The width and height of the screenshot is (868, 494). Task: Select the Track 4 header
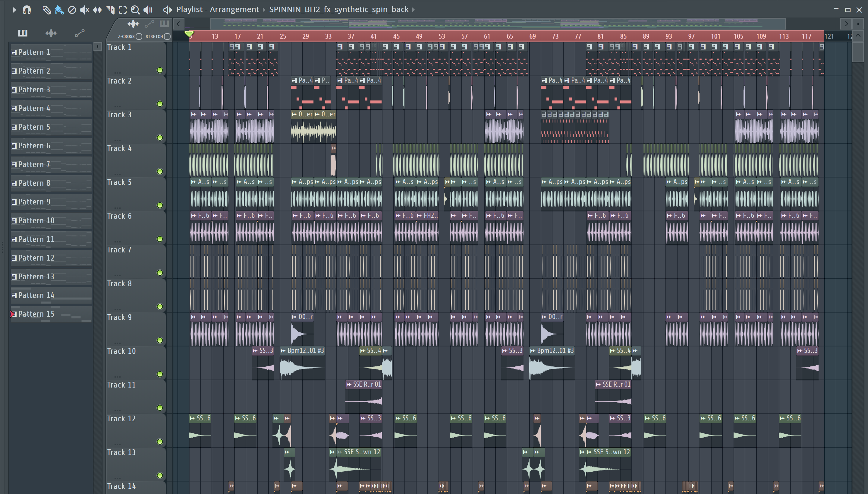coord(136,160)
